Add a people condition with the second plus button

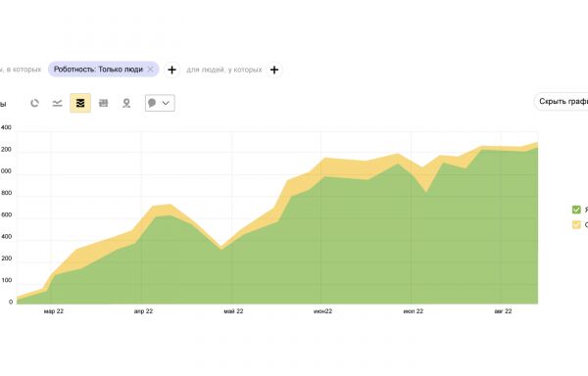click(x=274, y=70)
